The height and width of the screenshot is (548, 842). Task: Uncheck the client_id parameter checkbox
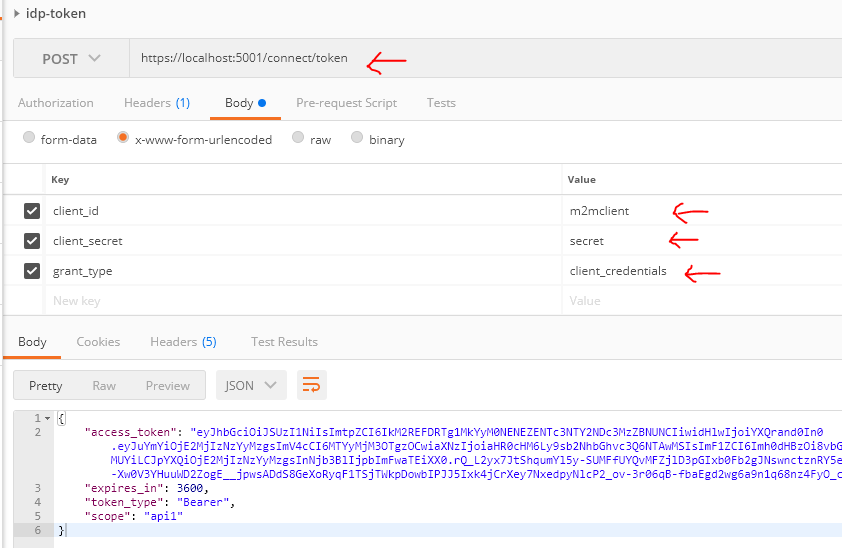[32, 211]
